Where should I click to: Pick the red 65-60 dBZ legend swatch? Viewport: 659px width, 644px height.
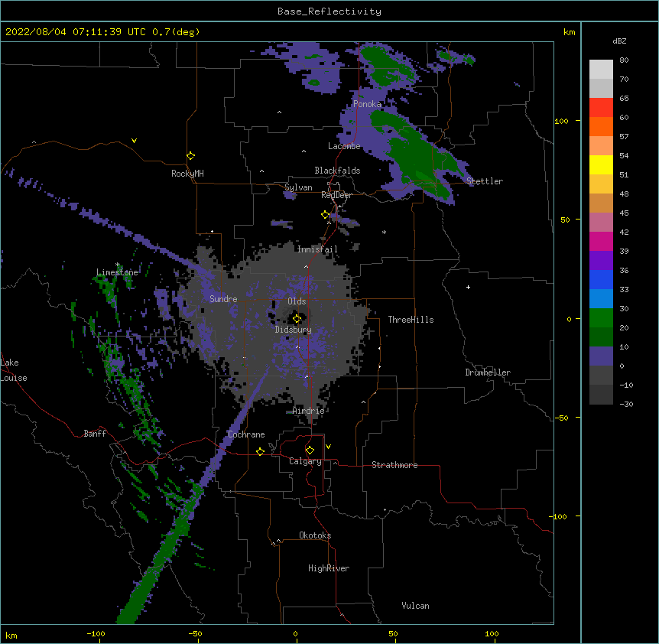click(601, 108)
